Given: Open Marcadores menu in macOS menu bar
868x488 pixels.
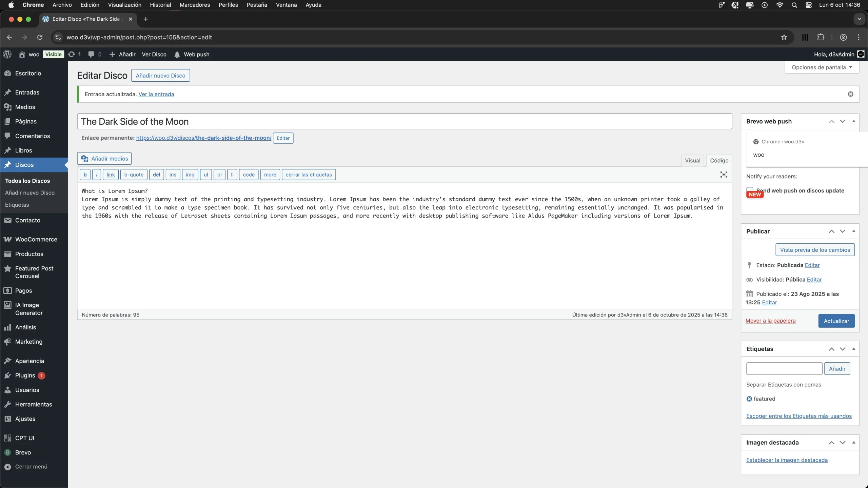Looking at the screenshot, I should click(x=195, y=5).
